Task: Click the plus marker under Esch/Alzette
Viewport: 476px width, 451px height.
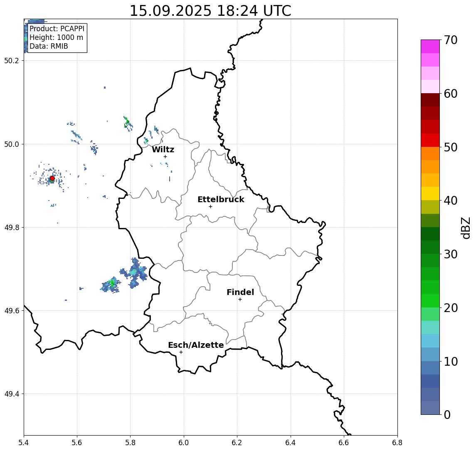Action: [x=181, y=352]
